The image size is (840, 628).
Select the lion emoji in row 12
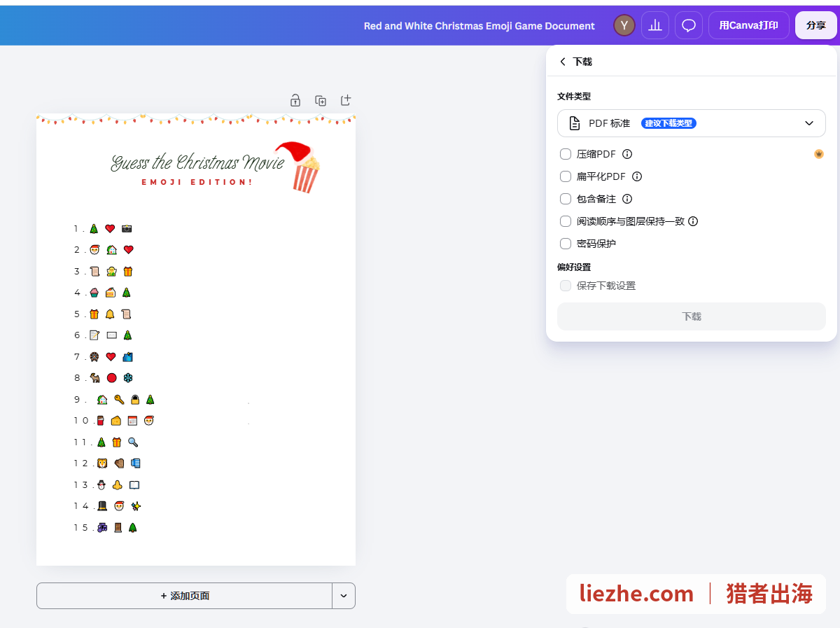[102, 463]
